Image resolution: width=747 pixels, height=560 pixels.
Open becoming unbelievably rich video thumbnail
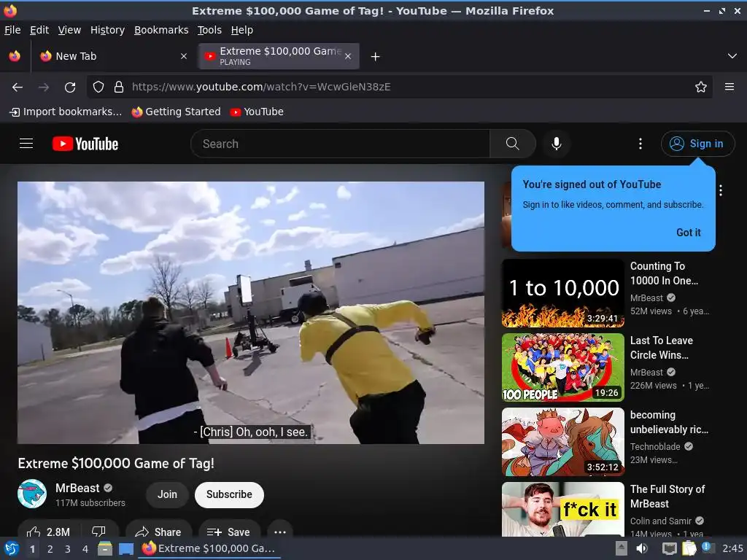[x=562, y=441]
